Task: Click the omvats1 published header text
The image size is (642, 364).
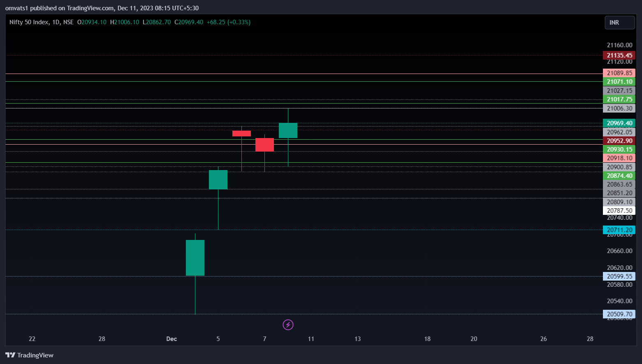Action: 102,8
